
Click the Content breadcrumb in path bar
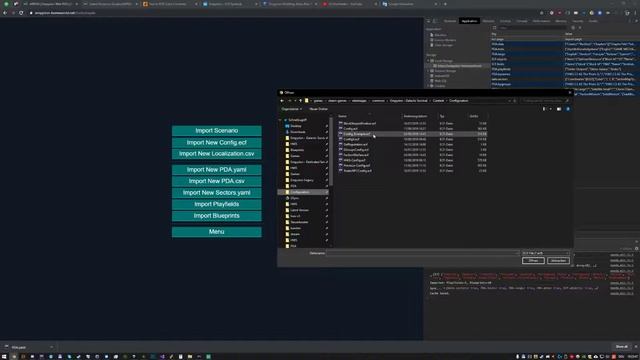(438, 101)
